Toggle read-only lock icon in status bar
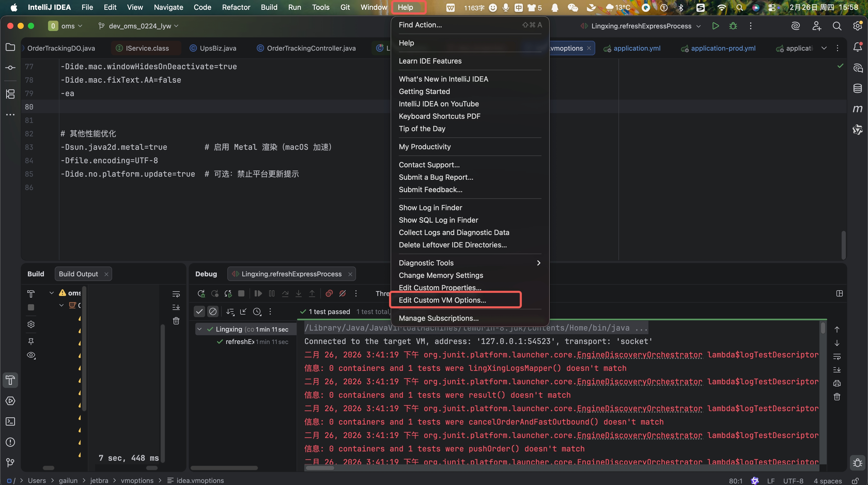The height and width of the screenshot is (485, 868). (855, 481)
